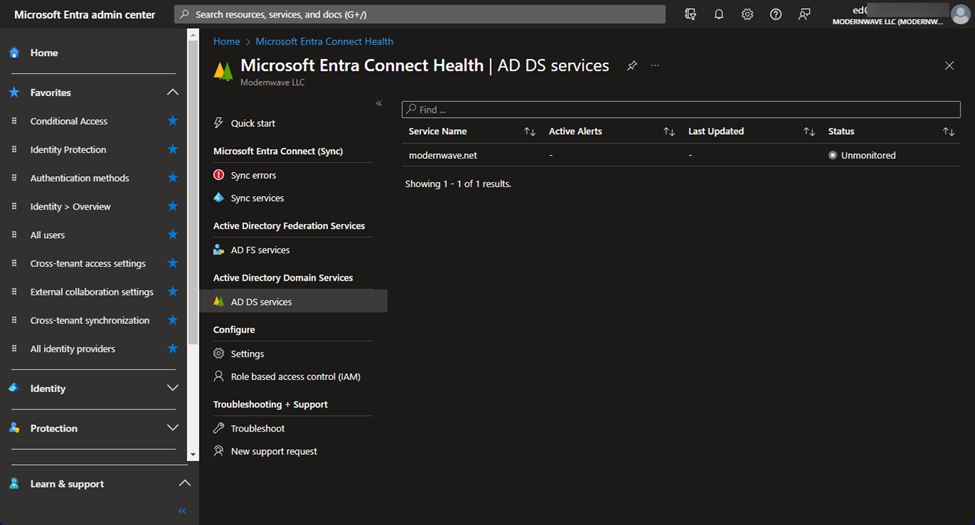Select AD DS services menu item
This screenshot has height=525, width=975.
(294, 302)
